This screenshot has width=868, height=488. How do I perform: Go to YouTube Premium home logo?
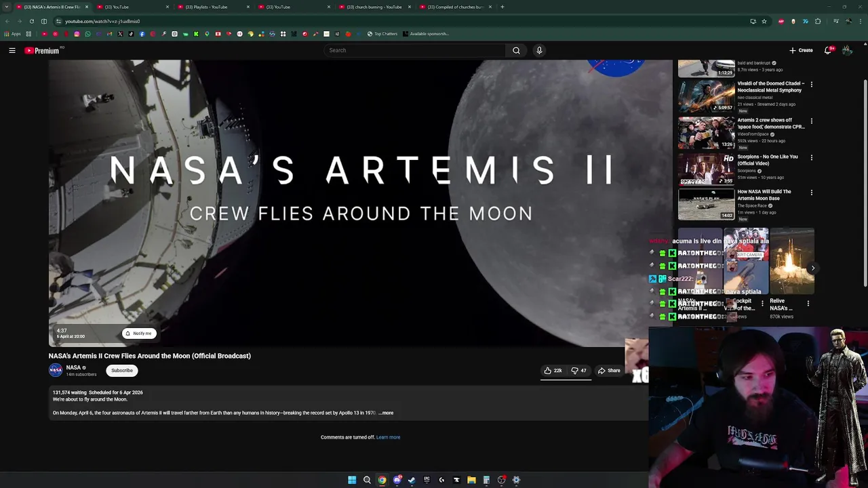coord(42,50)
